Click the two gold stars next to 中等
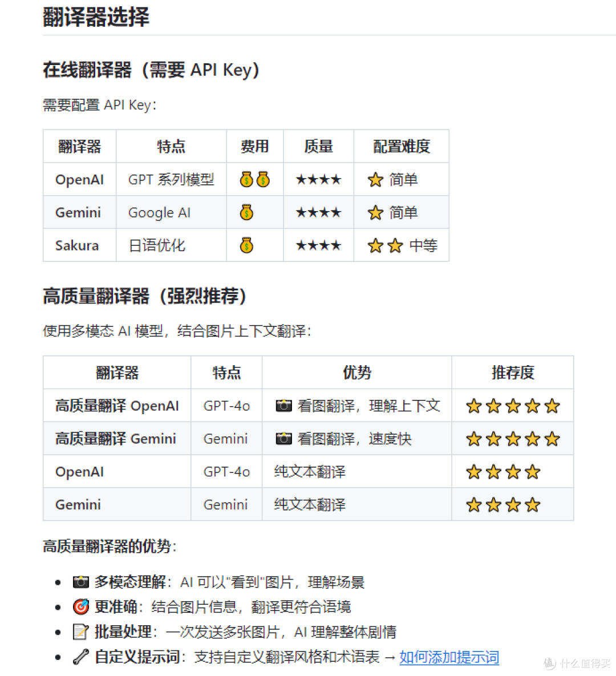The image size is (616, 676). tap(386, 245)
